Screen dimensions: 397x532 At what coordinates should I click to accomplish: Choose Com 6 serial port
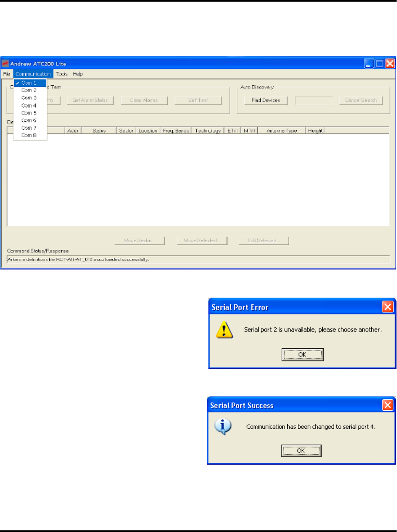[30, 120]
